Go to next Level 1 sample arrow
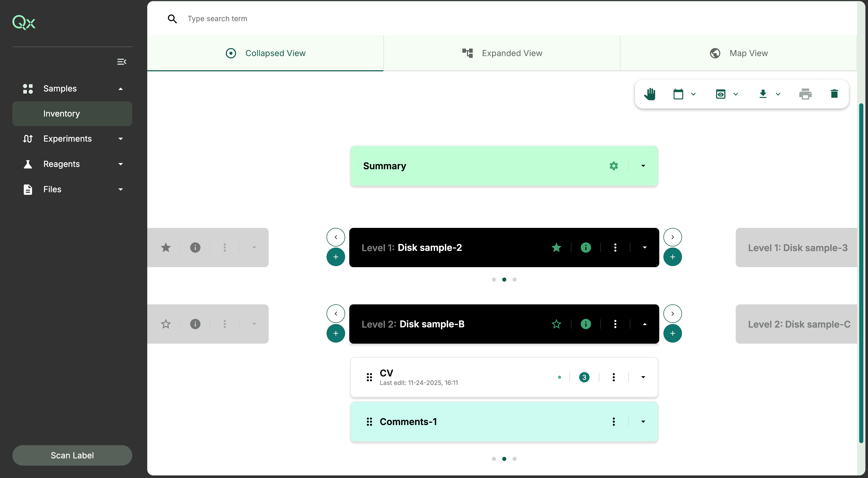 click(672, 237)
